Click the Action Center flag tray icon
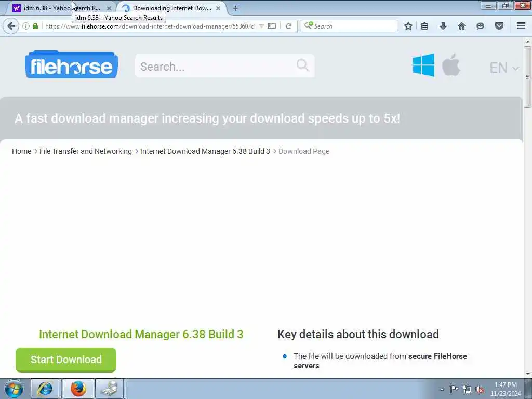The height and width of the screenshot is (399, 532). 454,389
